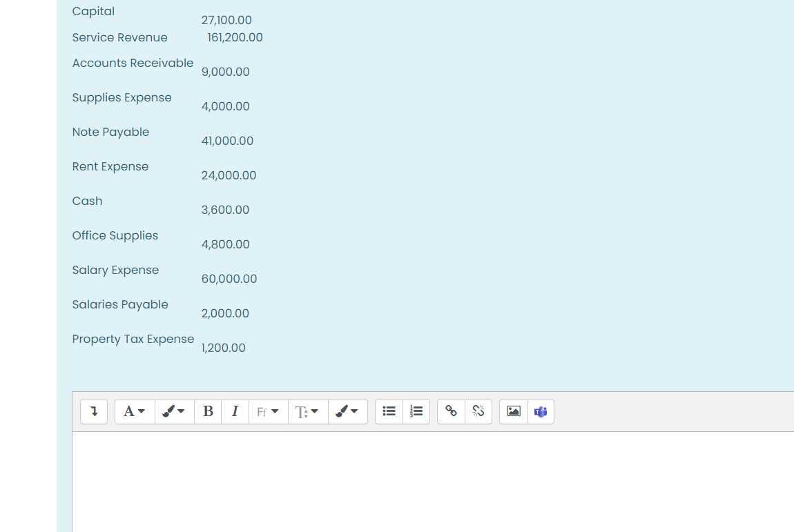Open the font style dropdown
The width and height of the screenshot is (794, 532).
[134, 411]
